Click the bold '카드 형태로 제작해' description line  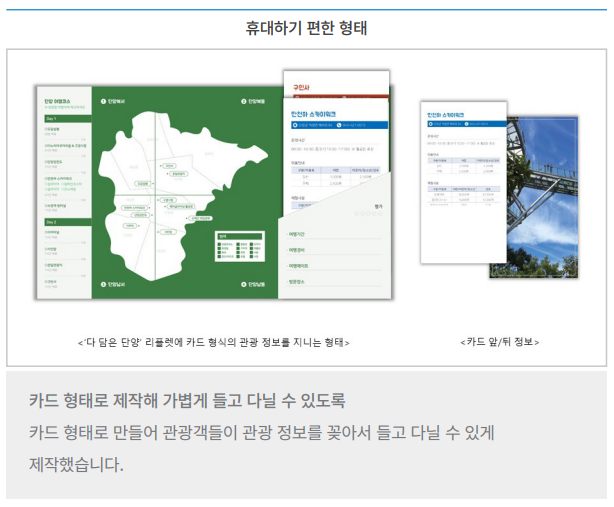coord(187,401)
